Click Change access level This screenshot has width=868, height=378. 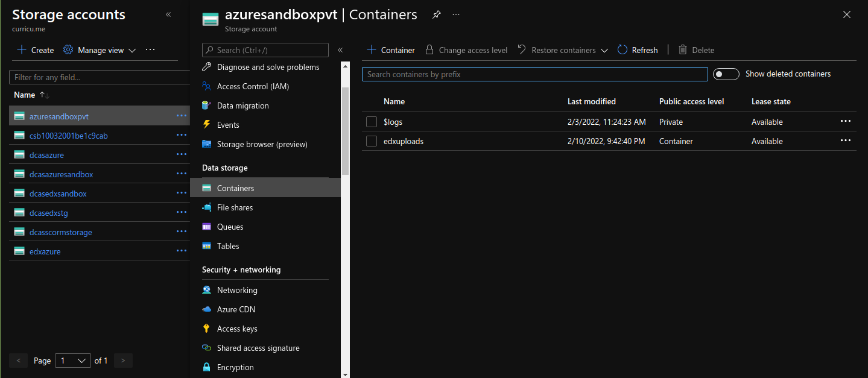pyautogui.click(x=466, y=50)
